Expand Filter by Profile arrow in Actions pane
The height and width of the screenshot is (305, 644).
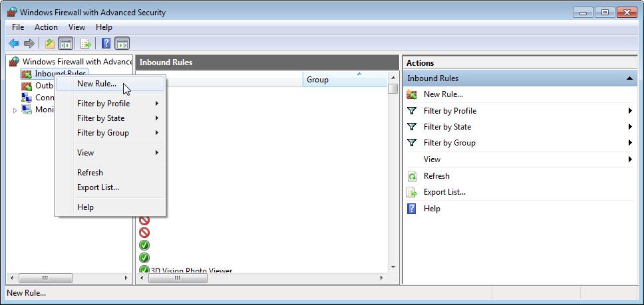[x=630, y=111]
